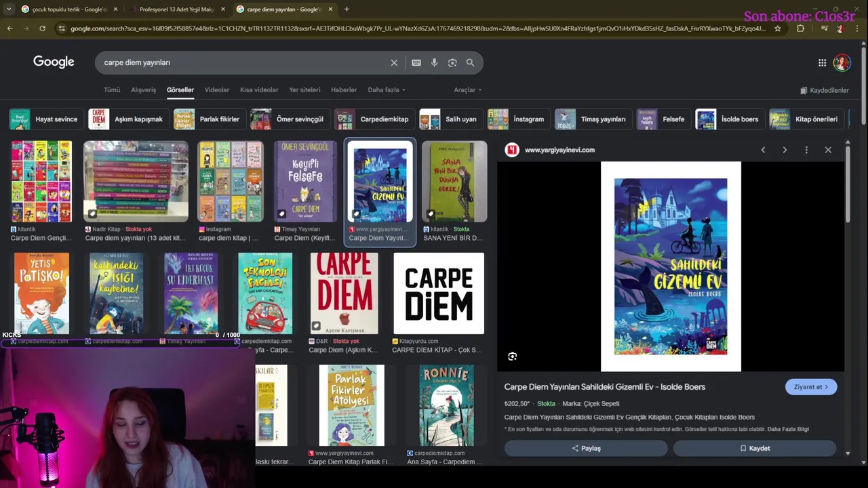Screen dimensions: 868x488
Task: Open the stacked books Nadir Kitap thumbnail
Action: pos(136,182)
